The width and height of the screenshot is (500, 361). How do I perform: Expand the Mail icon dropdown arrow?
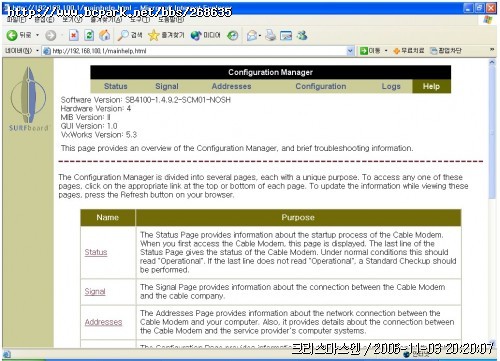(x=260, y=36)
